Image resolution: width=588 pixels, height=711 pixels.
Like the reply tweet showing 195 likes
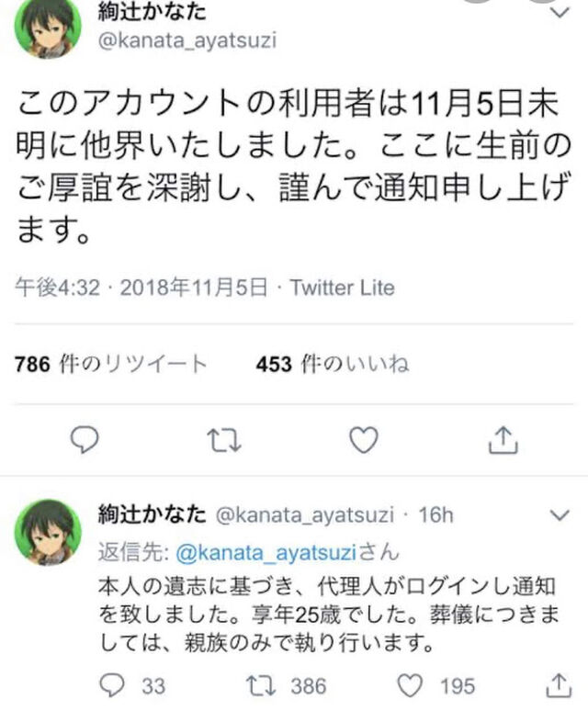click(411, 685)
